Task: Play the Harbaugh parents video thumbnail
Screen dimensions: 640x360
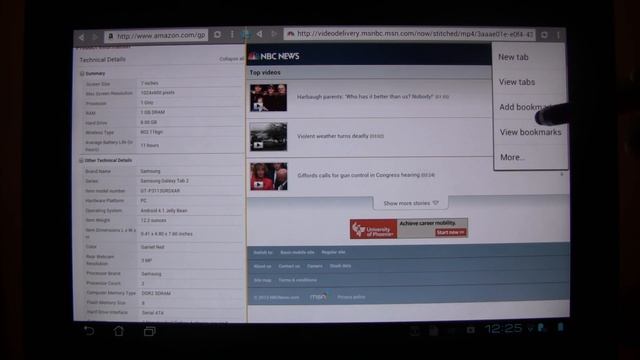Action: pyautogui.click(x=268, y=98)
